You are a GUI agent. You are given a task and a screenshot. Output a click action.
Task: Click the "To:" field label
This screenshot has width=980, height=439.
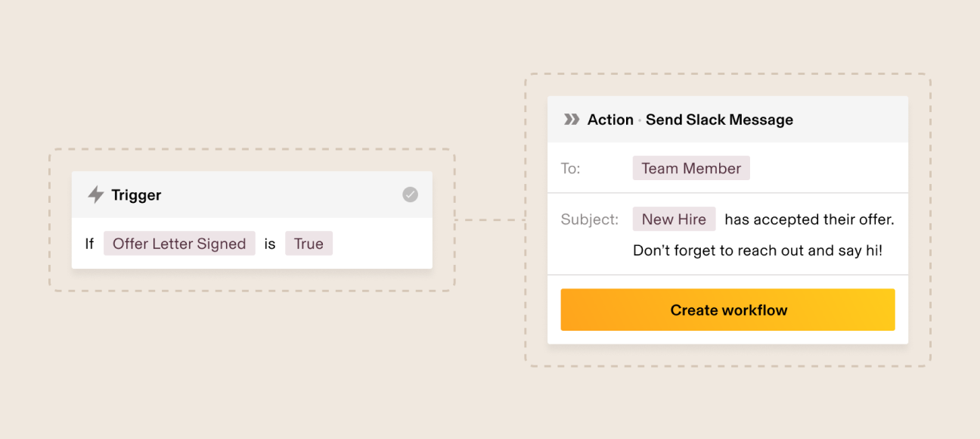(571, 168)
